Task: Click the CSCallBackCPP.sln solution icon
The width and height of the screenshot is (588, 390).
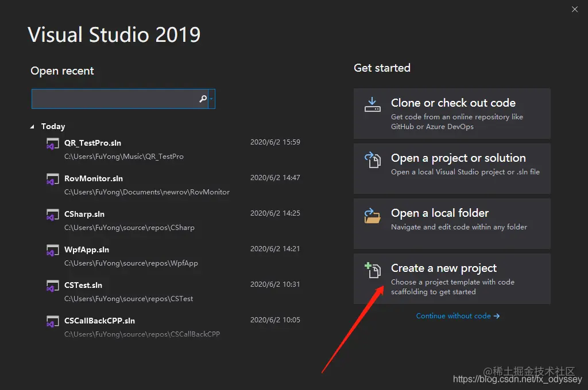Action: point(52,321)
